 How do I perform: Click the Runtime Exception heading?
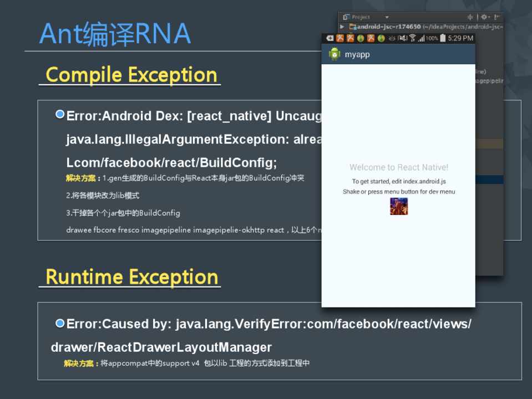(131, 277)
